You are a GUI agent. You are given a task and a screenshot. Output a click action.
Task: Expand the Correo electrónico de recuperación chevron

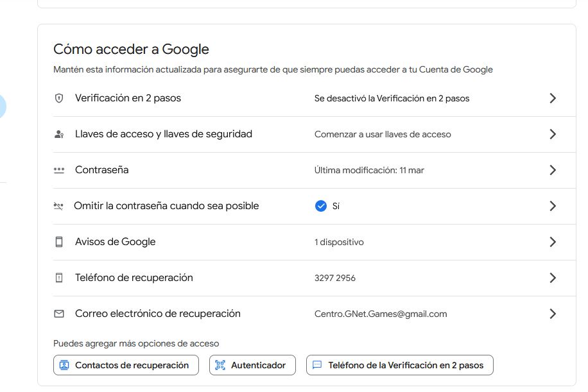[x=552, y=314]
